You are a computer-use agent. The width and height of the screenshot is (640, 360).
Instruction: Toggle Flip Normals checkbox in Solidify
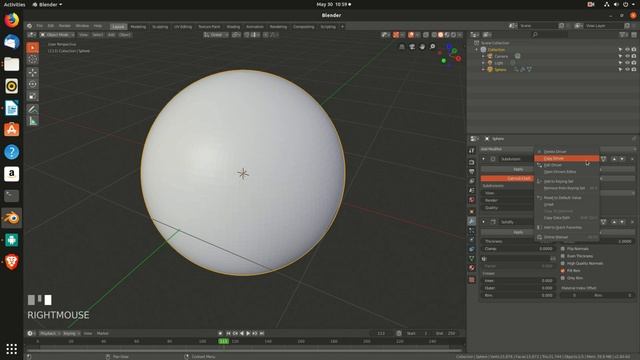tap(563, 249)
